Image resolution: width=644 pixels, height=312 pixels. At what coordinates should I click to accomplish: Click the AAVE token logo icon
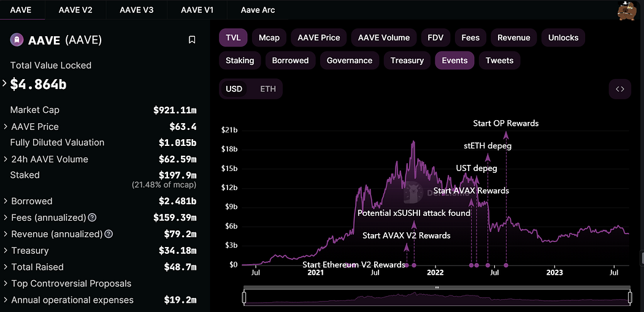[x=17, y=40]
